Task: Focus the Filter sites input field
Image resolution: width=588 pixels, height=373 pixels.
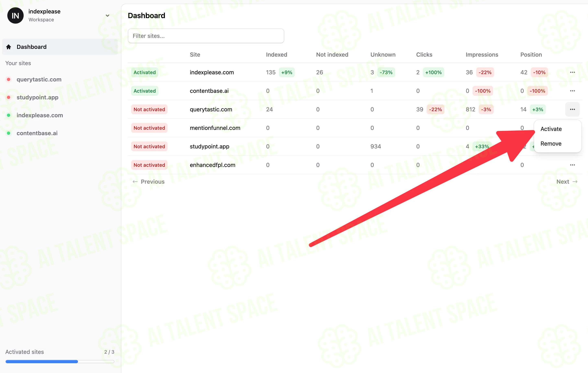Action: point(206,36)
